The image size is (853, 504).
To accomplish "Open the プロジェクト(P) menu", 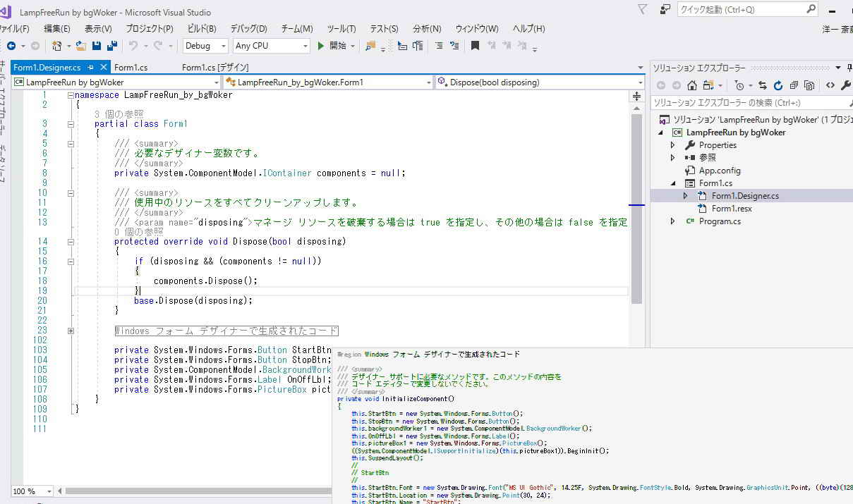I will point(150,29).
